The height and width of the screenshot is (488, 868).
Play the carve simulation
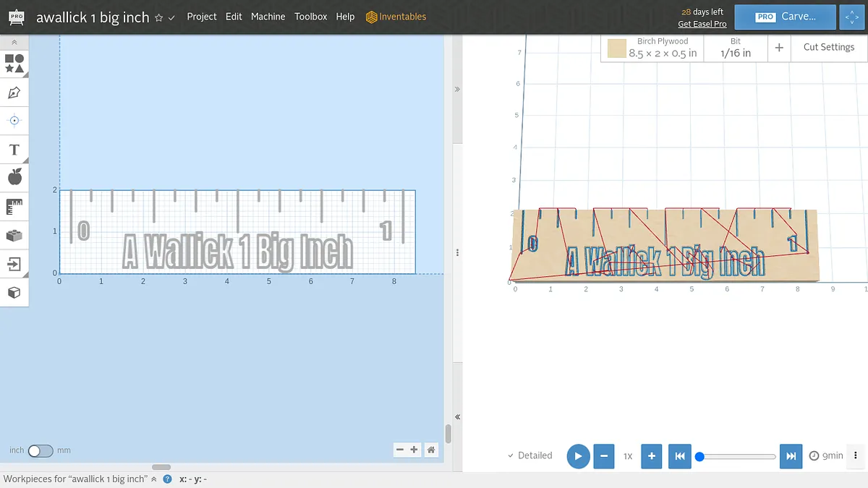pos(578,456)
